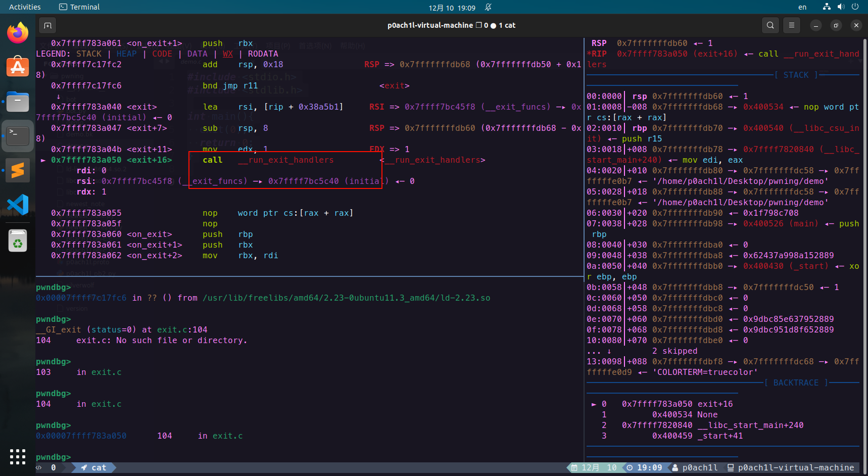Screen dimensions: 868x476
Task: Open Activities overview
Action: click(25, 7)
